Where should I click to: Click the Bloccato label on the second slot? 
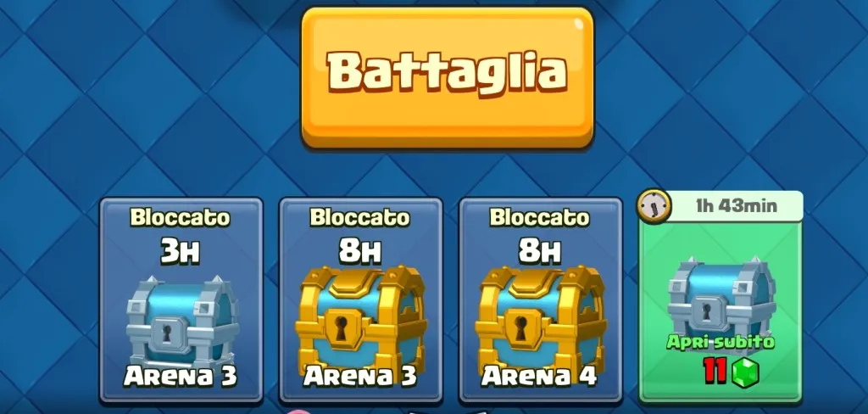(x=359, y=218)
